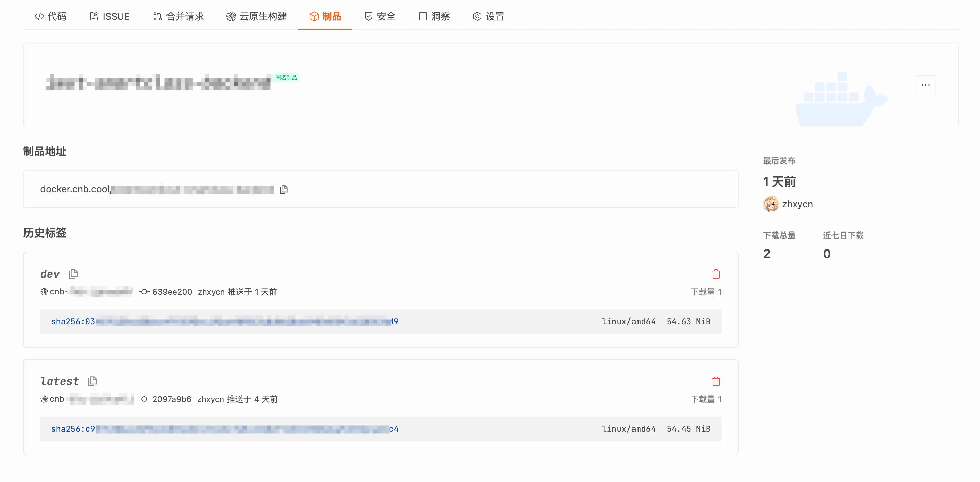This screenshot has height=482, width=980.
Task: Delete the dev tag
Action: (x=715, y=274)
